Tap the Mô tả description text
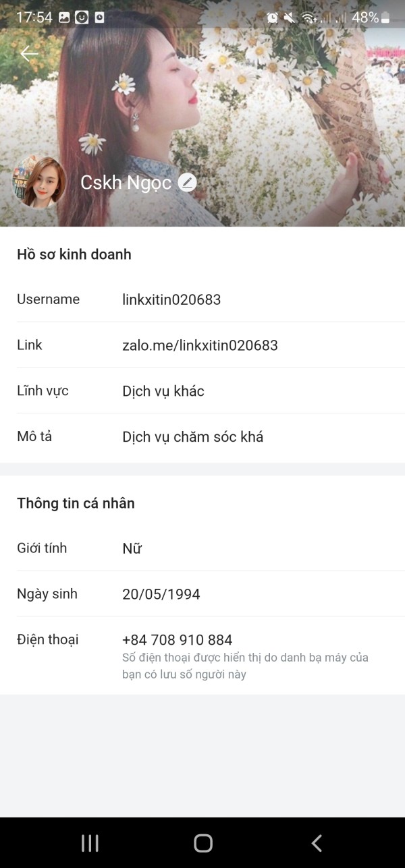405x868 pixels. pyautogui.click(x=192, y=437)
